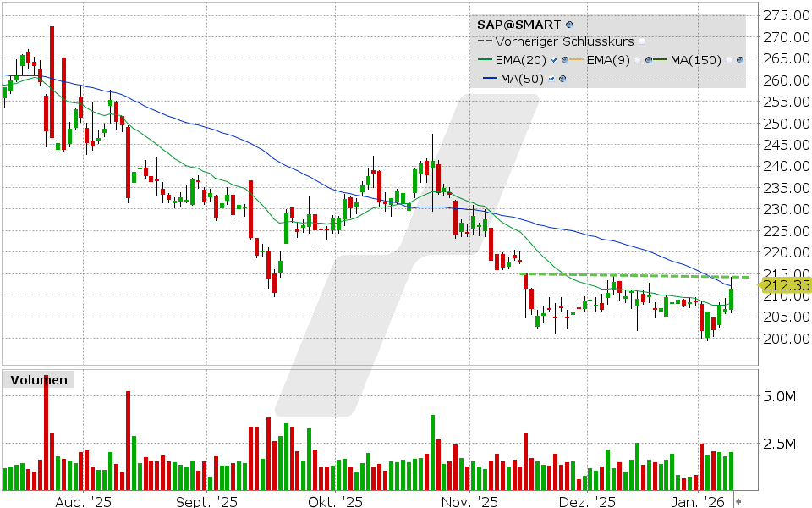Select the SAP@SMART title label
This screenshot has height=508, width=812.
point(518,25)
